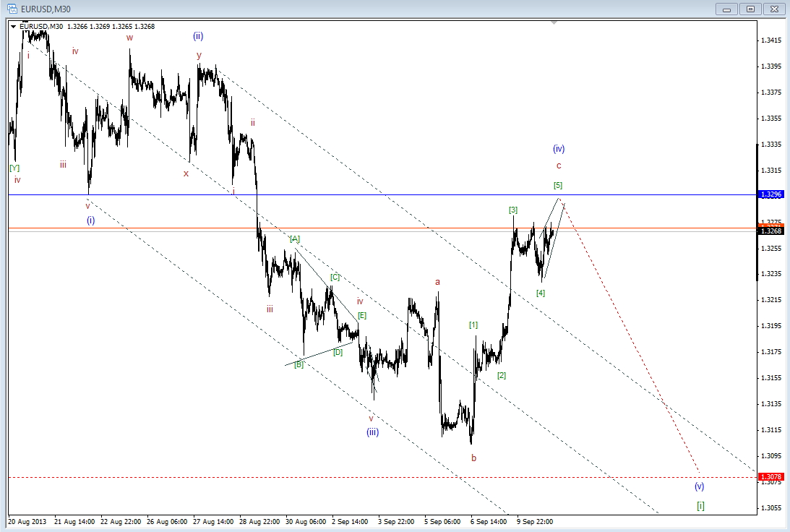790x532 pixels.
Task: Click the 1.3195 price scale value
Action: [x=771, y=326]
